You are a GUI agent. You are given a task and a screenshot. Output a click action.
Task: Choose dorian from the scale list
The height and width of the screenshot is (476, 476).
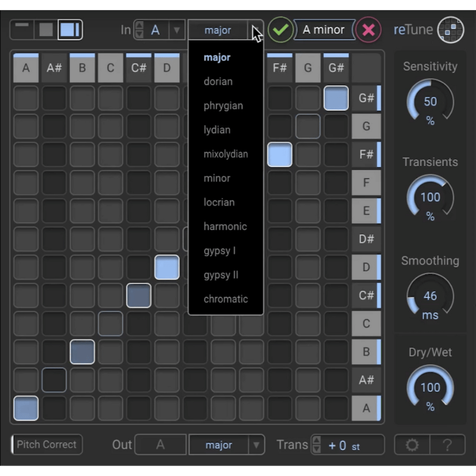point(218,81)
